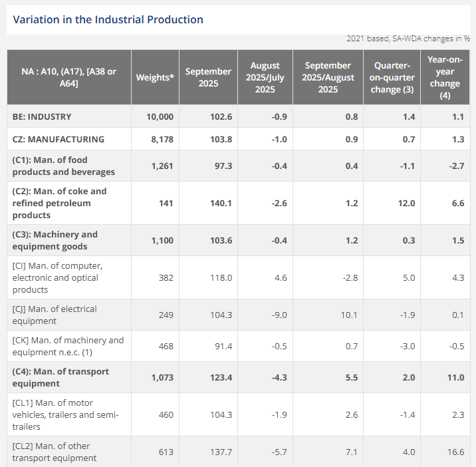The height and width of the screenshot is (467, 476).
Task: Select the 'August 2025/July 2025' column header
Action: (265, 77)
